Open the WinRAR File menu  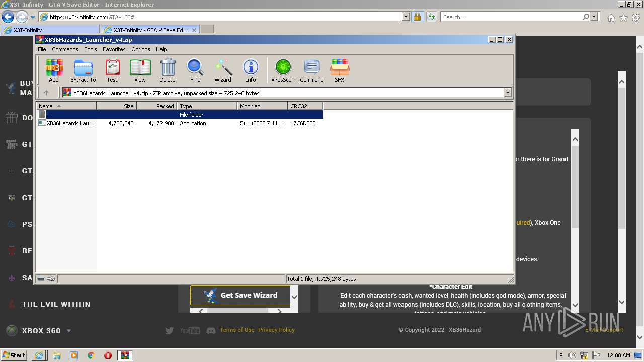[42, 49]
